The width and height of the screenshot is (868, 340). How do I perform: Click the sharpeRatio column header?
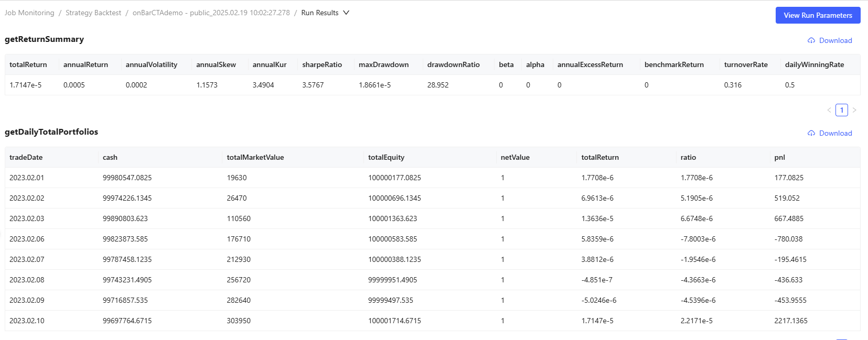coord(322,64)
